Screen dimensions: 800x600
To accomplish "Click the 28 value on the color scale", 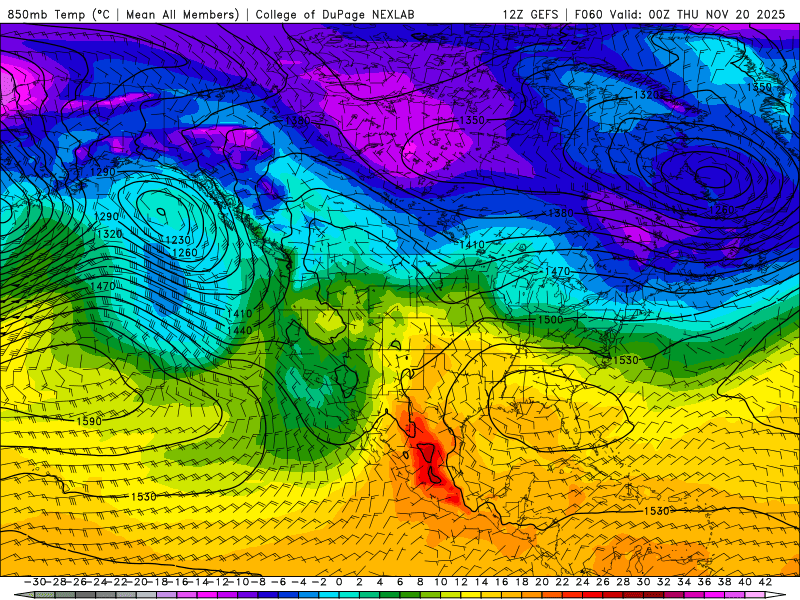I will click(x=623, y=582).
